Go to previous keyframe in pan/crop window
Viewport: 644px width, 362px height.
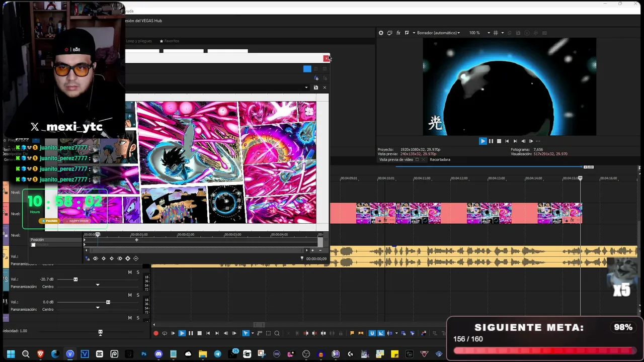click(x=104, y=258)
